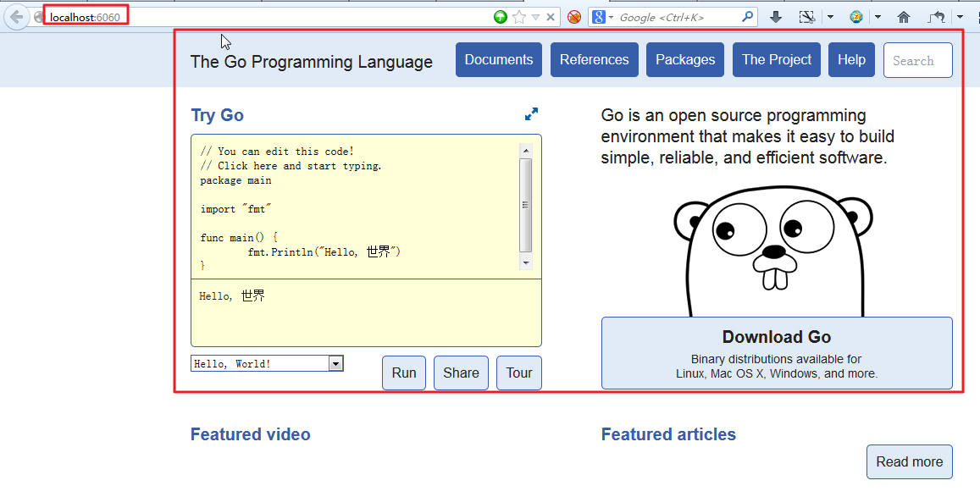Open the address history dropdown arrow

point(535,18)
